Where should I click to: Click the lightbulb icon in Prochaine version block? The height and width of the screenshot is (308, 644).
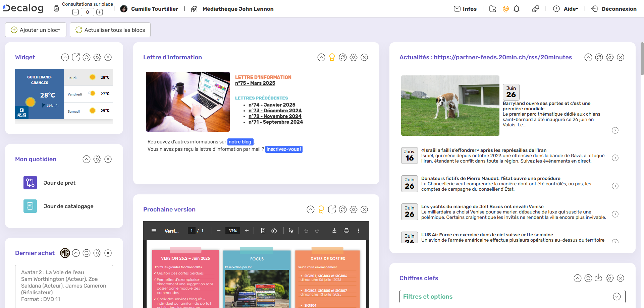coord(321,209)
